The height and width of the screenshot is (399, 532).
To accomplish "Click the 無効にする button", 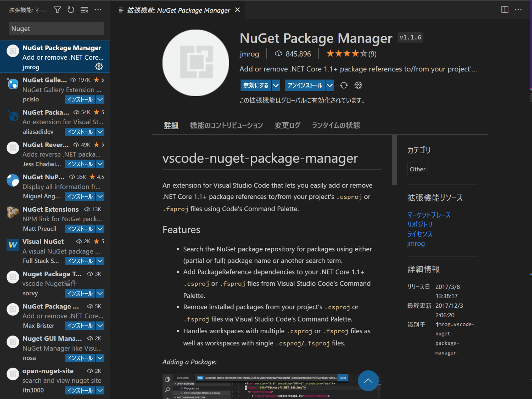I will [x=256, y=85].
